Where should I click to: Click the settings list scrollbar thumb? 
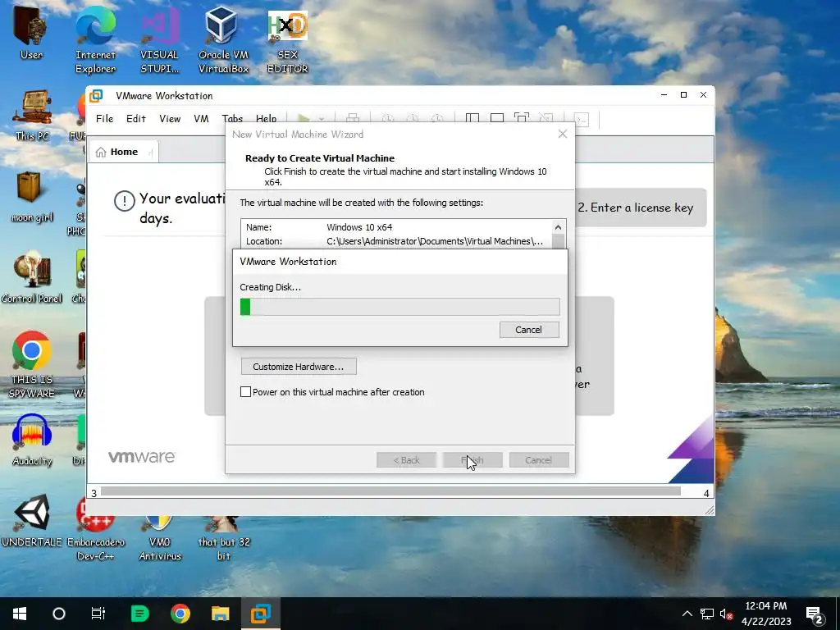(x=558, y=241)
